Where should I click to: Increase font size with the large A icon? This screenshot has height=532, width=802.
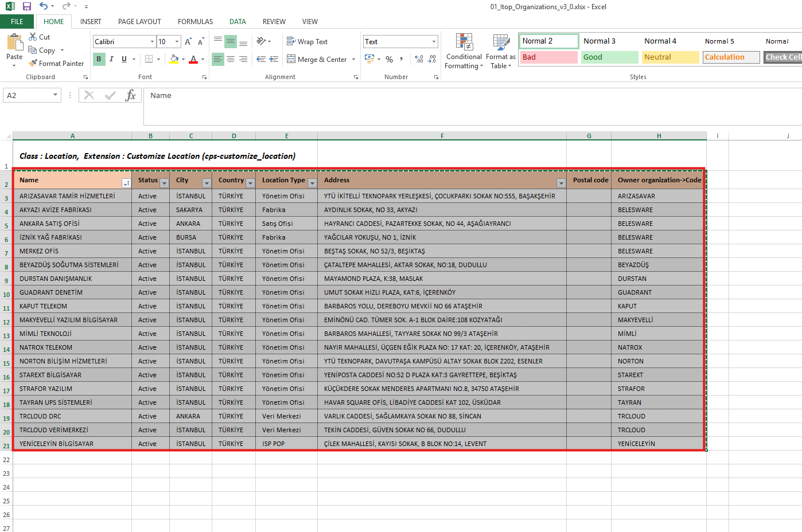click(x=188, y=42)
